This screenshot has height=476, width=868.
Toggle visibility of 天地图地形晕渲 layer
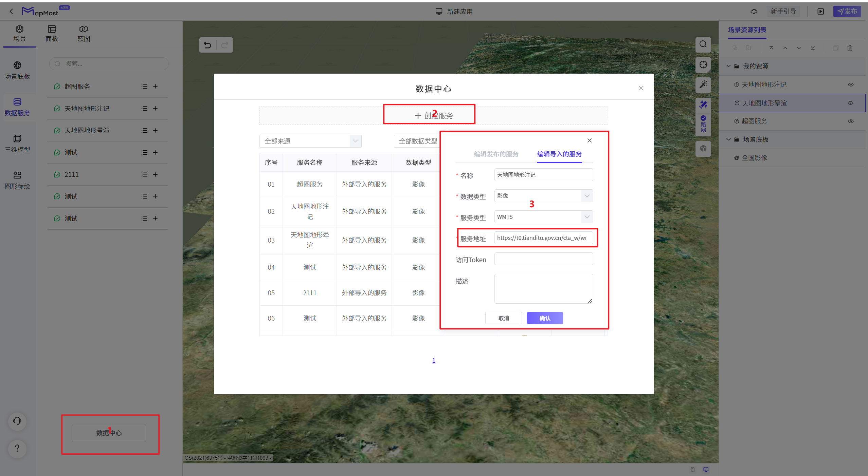(851, 103)
